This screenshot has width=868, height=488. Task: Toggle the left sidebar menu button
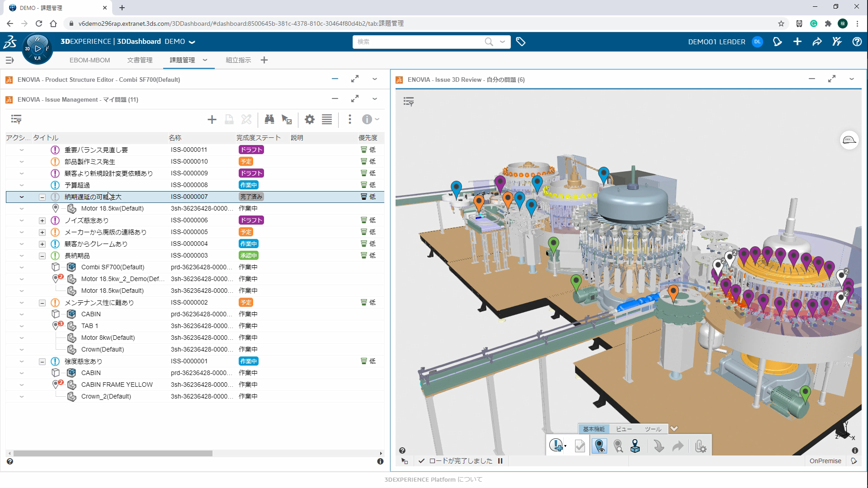(x=9, y=60)
